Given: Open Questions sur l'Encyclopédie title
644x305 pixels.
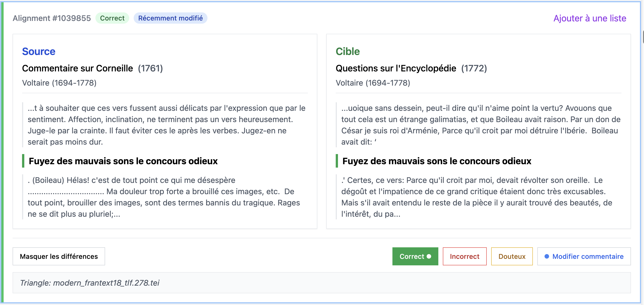Looking at the screenshot, I should click(x=396, y=68).
